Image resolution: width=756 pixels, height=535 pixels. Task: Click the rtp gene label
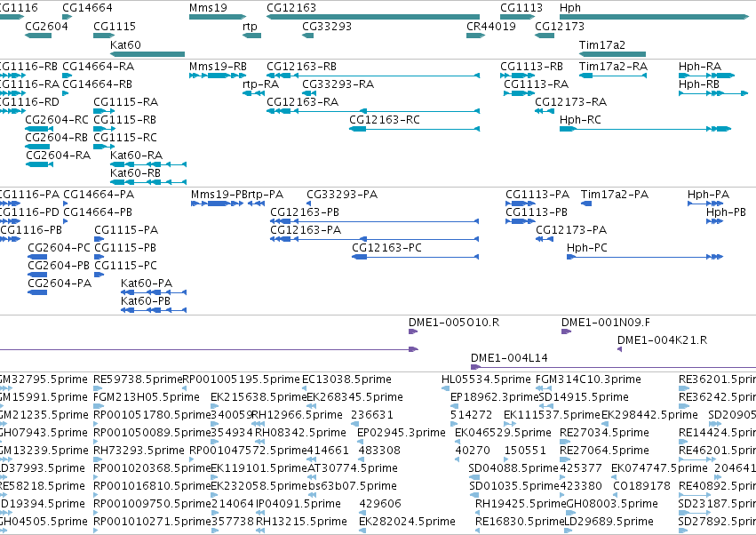[250, 26]
